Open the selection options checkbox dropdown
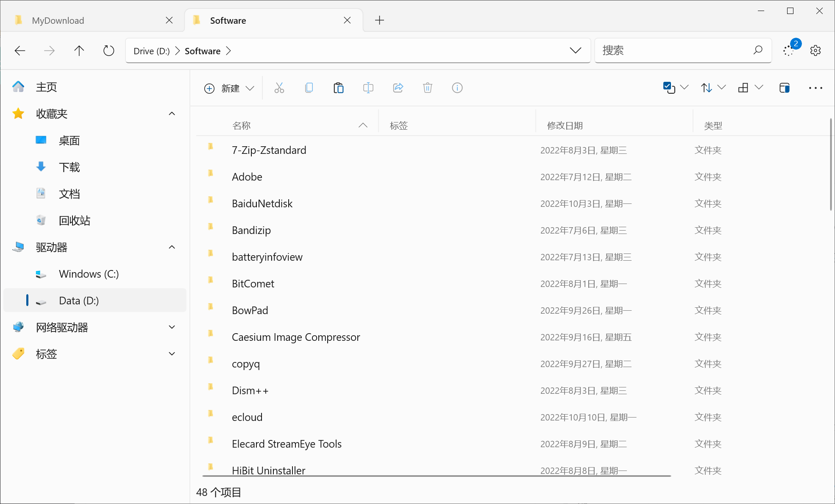The width and height of the screenshot is (835, 504). point(675,88)
